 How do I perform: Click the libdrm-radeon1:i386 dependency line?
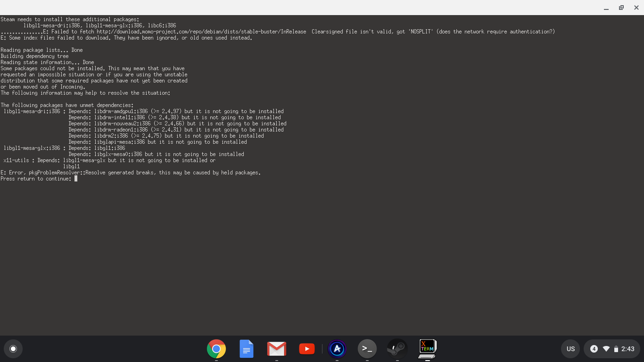pyautogui.click(x=176, y=130)
